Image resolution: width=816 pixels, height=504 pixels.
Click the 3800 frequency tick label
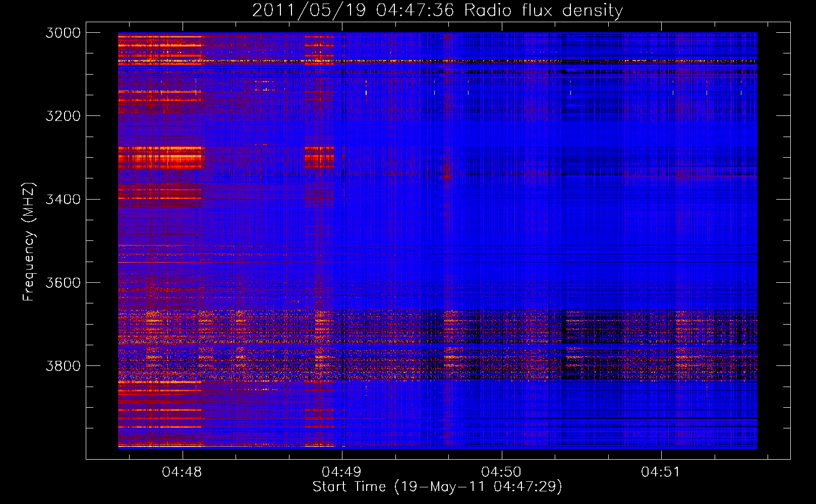click(x=63, y=365)
